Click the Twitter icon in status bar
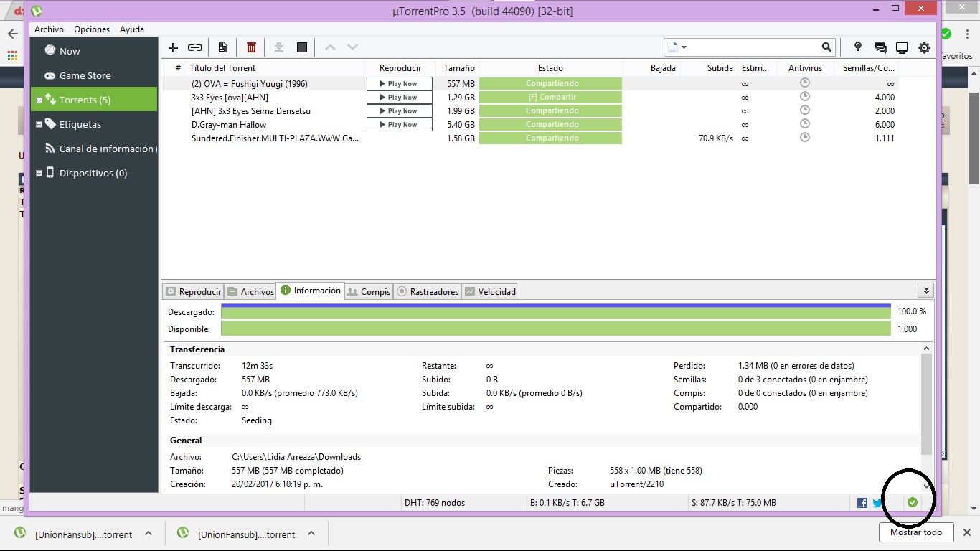This screenshot has height=551, width=980. [877, 503]
